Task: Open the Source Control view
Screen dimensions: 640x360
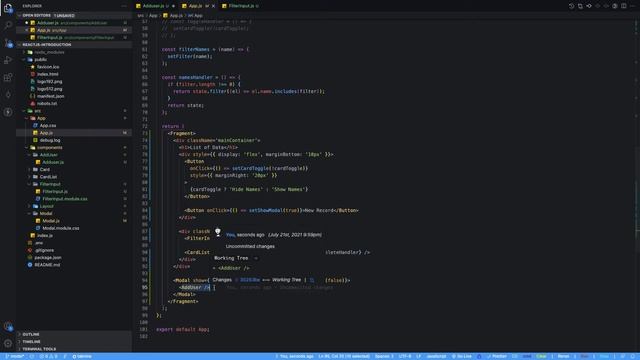Action: pyautogui.click(x=8, y=43)
